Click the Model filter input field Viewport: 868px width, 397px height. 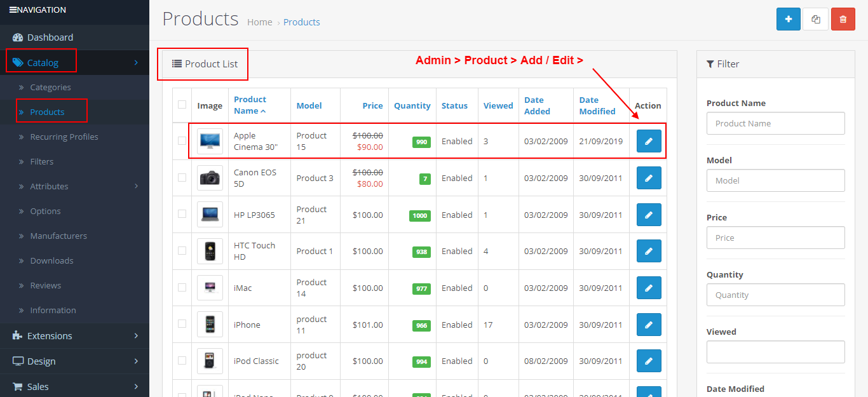[776, 180]
